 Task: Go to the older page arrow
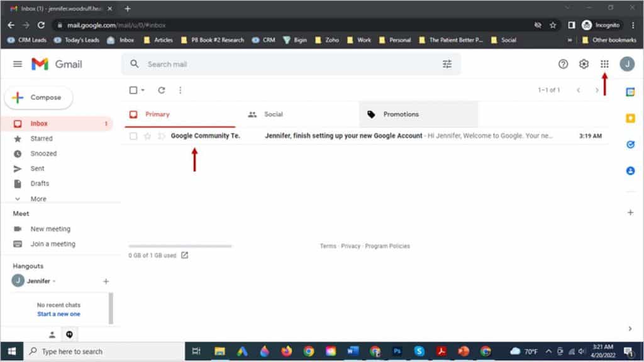596,90
